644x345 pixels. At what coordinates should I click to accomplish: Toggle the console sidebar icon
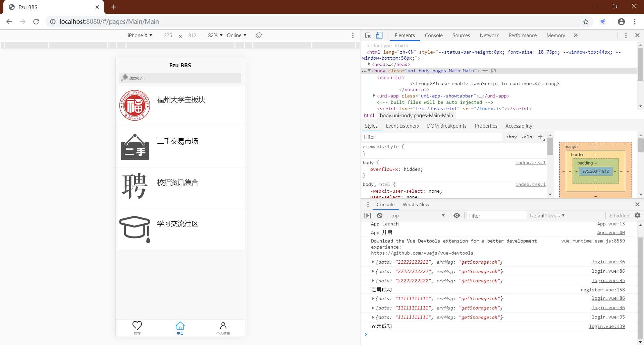click(x=368, y=215)
